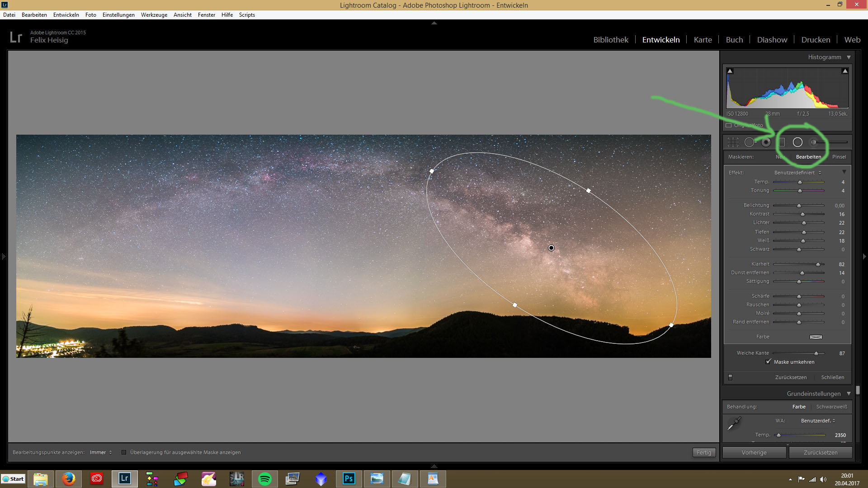Switch to the Karte module

tap(703, 40)
